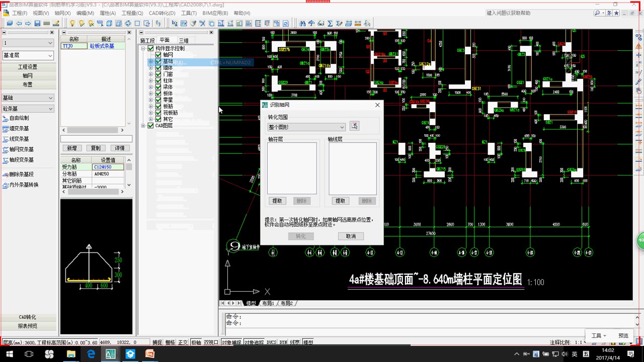Uncheck the 门窗 display checkbox

[158, 74]
